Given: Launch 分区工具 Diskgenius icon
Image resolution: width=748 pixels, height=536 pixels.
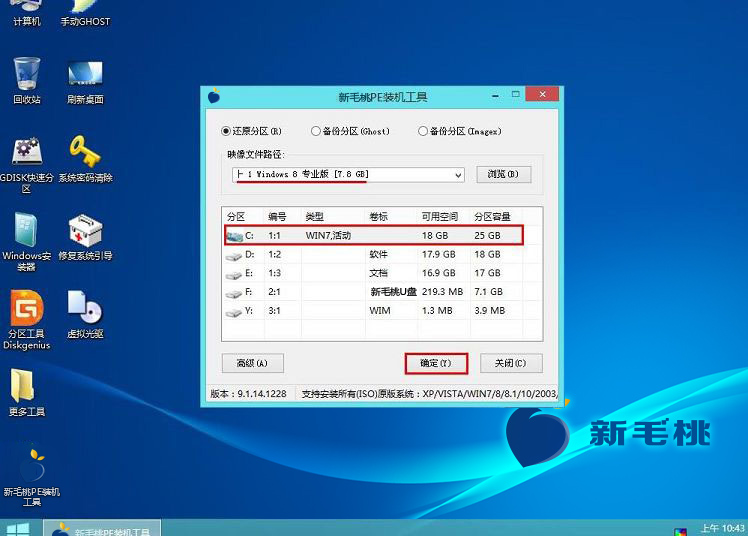Looking at the screenshot, I should pyautogui.click(x=27, y=320).
